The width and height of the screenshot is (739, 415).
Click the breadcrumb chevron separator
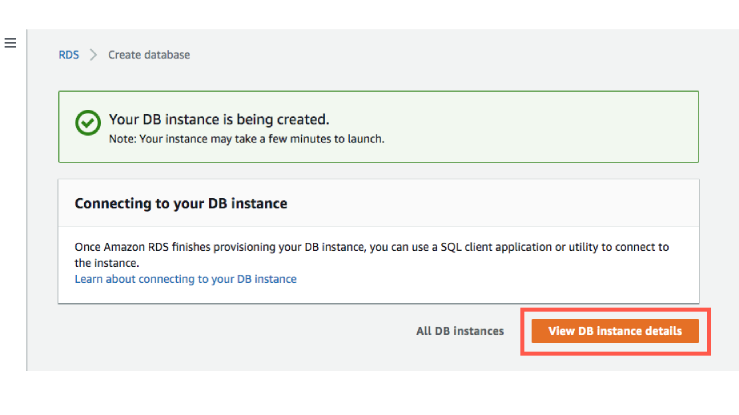tap(94, 55)
